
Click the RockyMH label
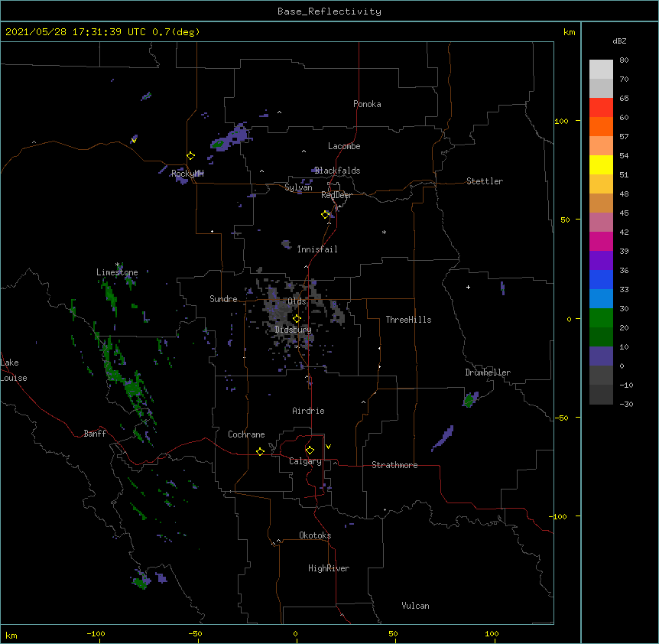(x=187, y=174)
